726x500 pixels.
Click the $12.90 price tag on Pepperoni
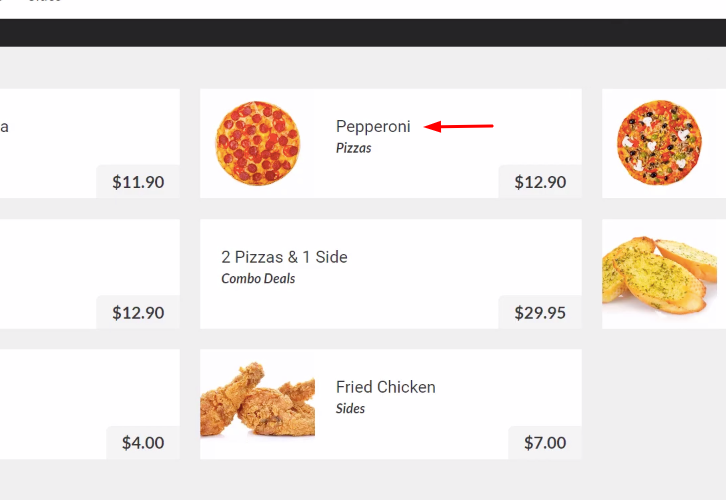point(540,182)
